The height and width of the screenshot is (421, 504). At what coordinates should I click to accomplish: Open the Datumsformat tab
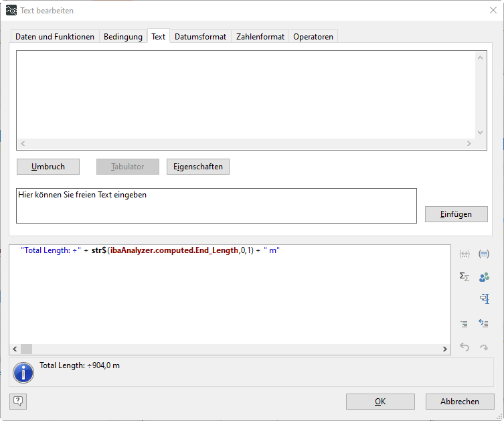pos(200,37)
